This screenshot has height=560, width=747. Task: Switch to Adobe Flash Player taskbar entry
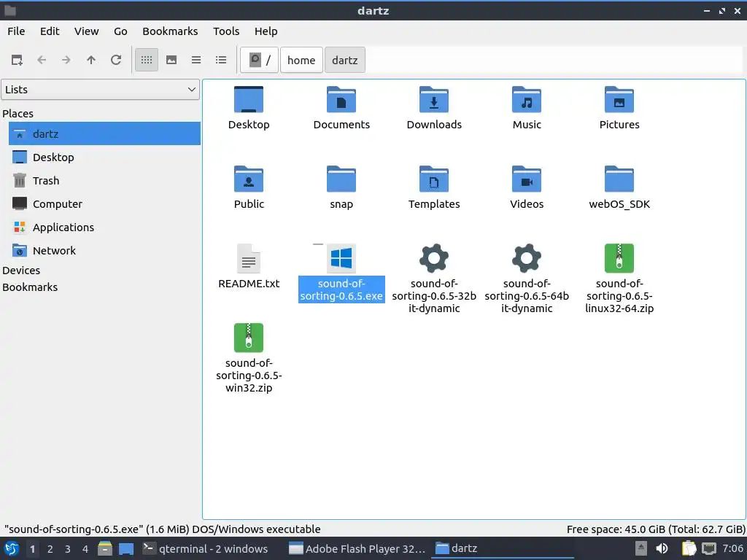click(x=357, y=548)
